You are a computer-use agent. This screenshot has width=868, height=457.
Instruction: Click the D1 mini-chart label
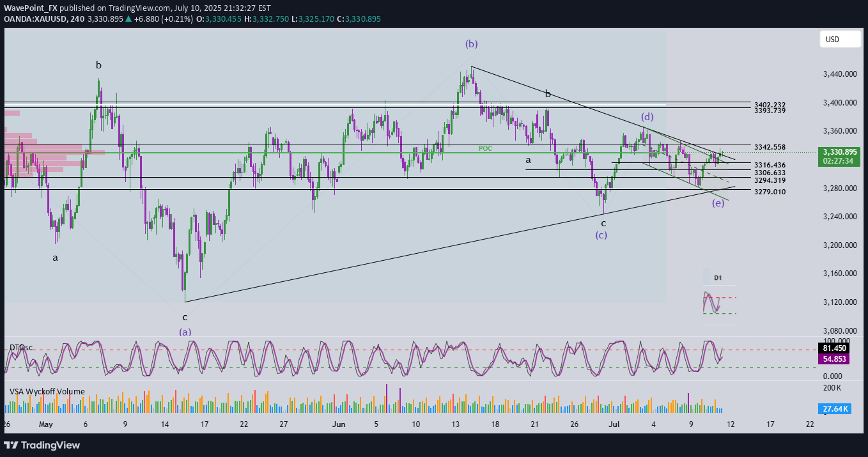(x=718, y=278)
